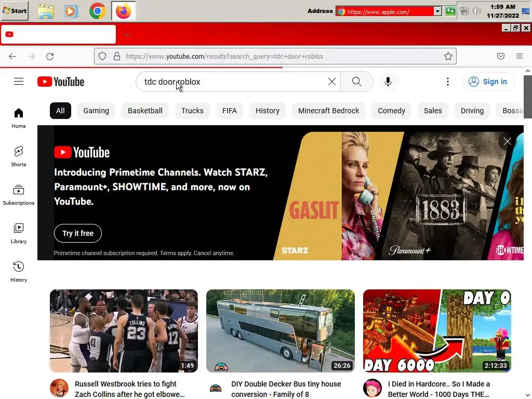Select the Basketball filter chip

[x=145, y=111]
